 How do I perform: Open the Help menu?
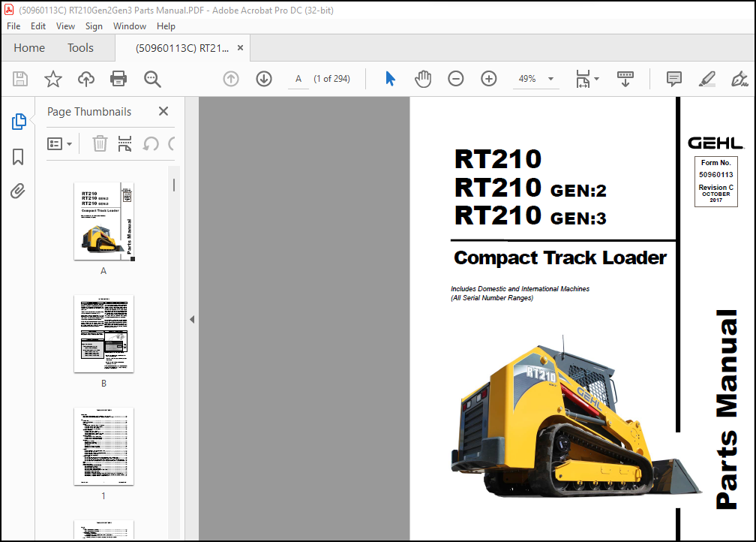click(166, 26)
